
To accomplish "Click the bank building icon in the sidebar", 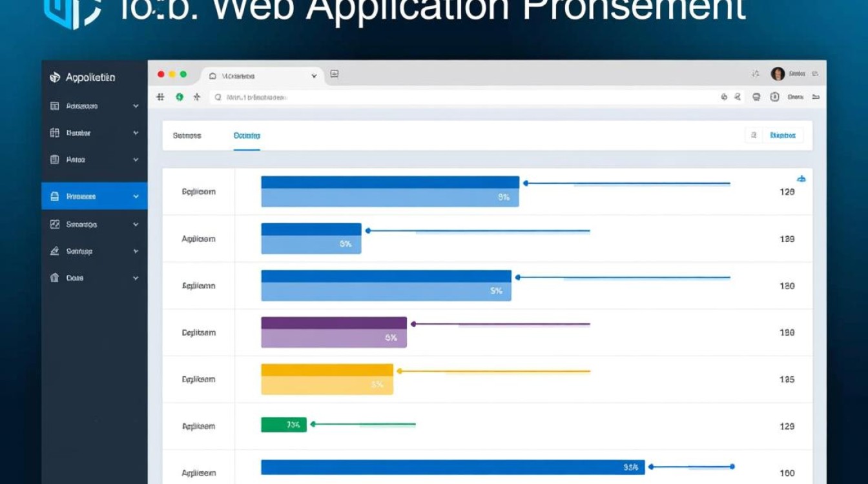I will tap(55, 278).
